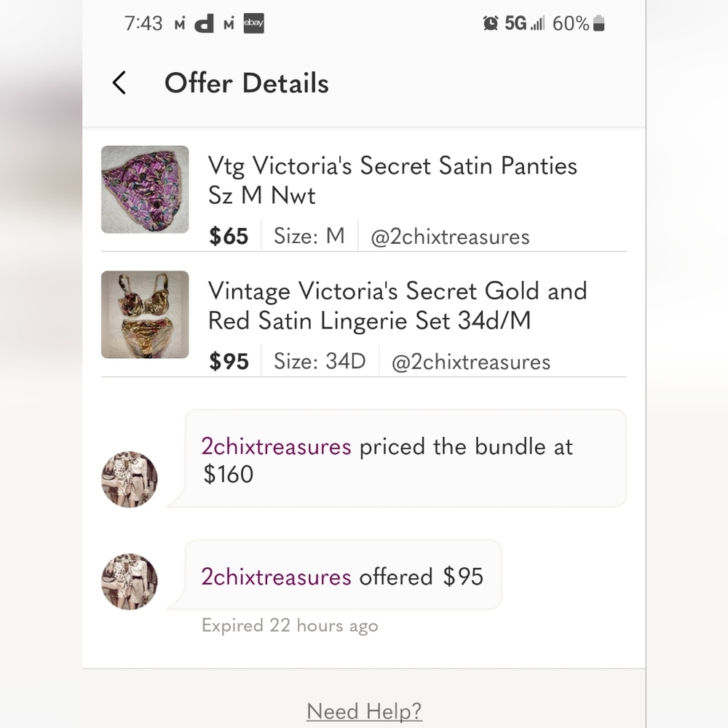Screen dimensions: 728x728
Task: Tap the $65 price on the first listing
Action: click(x=229, y=236)
